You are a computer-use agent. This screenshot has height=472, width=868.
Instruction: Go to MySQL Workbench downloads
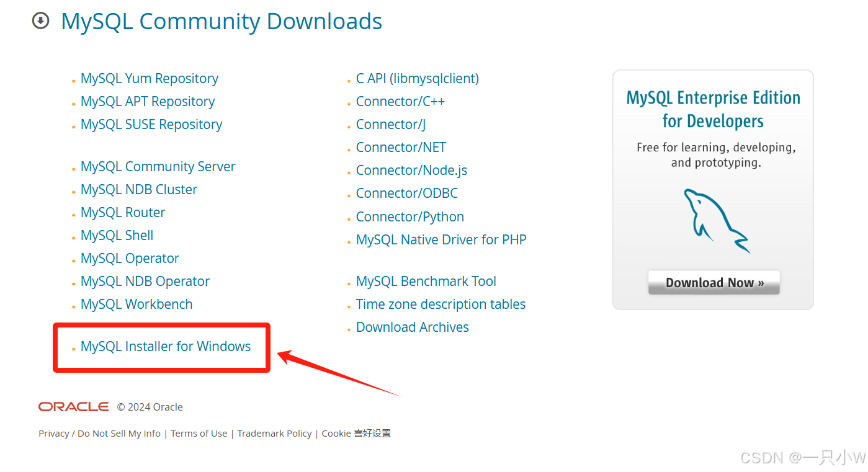coord(136,305)
